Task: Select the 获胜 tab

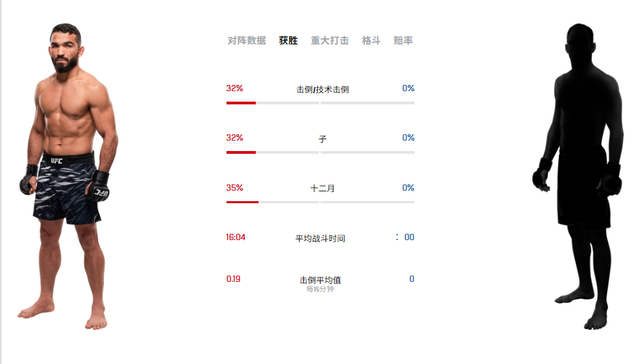Action: tap(288, 40)
